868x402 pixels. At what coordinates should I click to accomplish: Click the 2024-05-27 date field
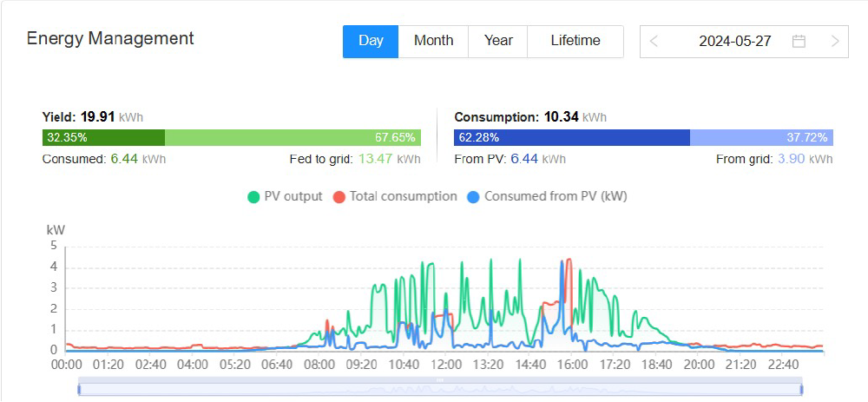point(734,41)
